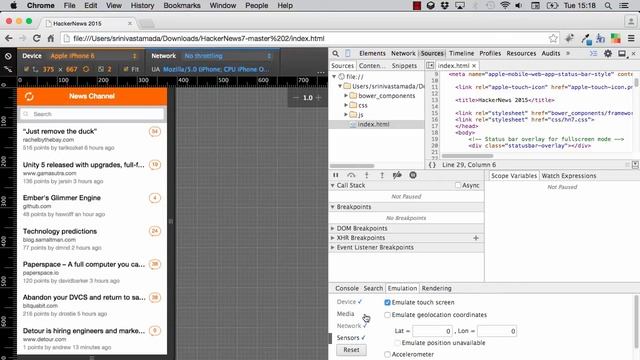Enable Accelerometer checkbox
Screen dimensions: 640x360
pos(387,354)
